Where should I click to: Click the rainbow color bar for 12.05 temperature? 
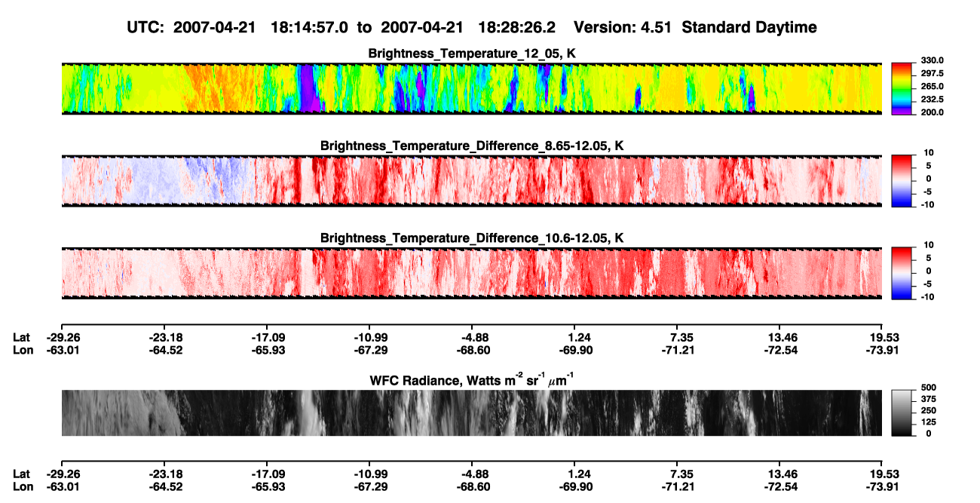pos(902,88)
